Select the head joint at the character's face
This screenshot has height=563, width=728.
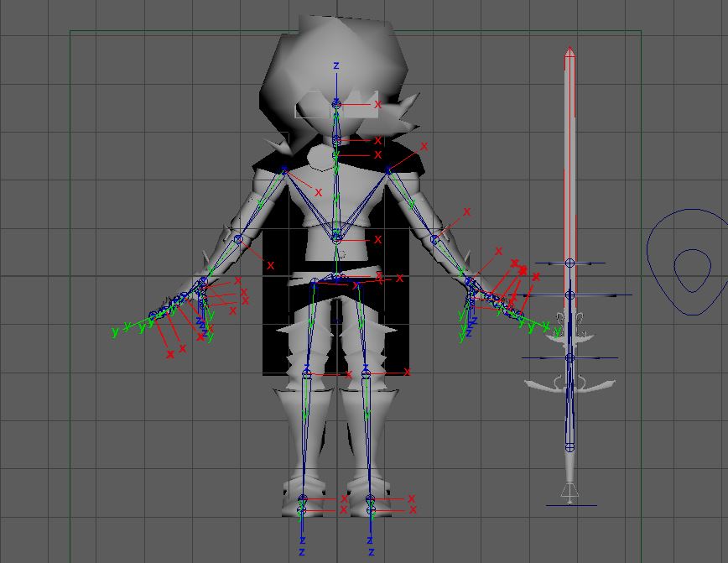click(336, 104)
